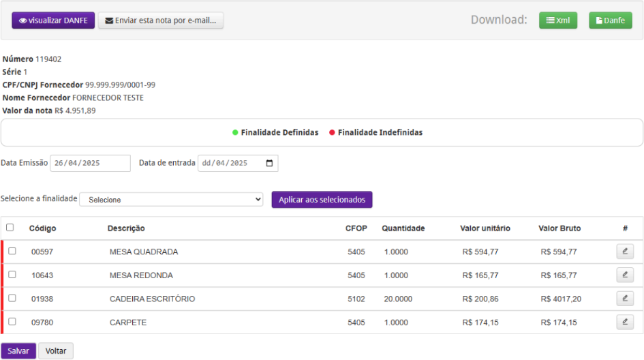Click visualizar DANFE eye button
644x360 pixels.
point(52,20)
